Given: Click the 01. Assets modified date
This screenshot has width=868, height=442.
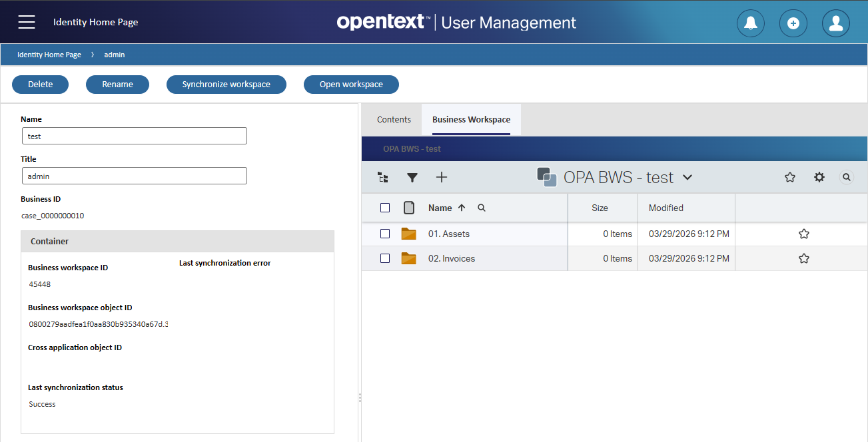Looking at the screenshot, I should [689, 234].
